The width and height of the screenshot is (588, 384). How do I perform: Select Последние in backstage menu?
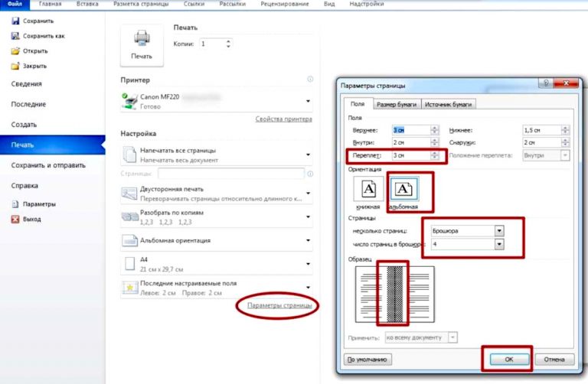pyautogui.click(x=28, y=104)
